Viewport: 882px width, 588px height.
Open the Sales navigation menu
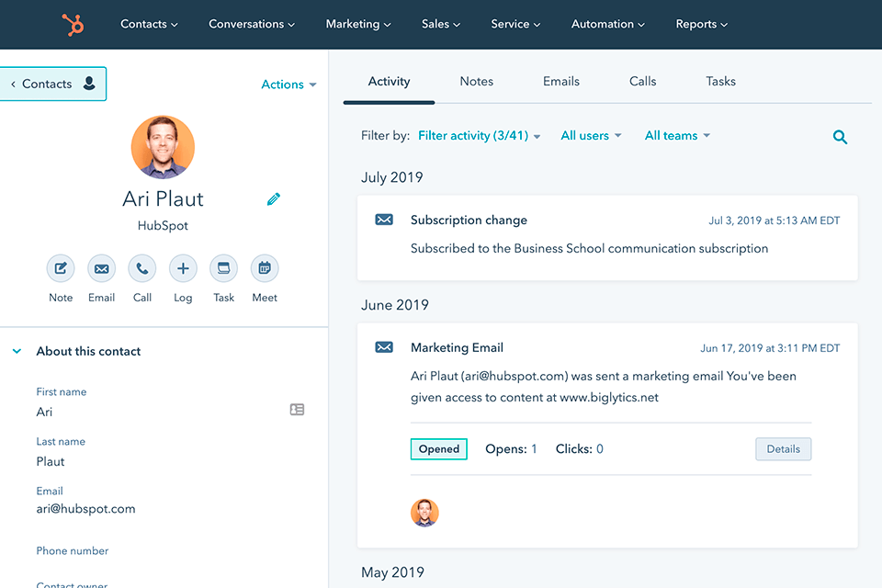[x=441, y=24]
